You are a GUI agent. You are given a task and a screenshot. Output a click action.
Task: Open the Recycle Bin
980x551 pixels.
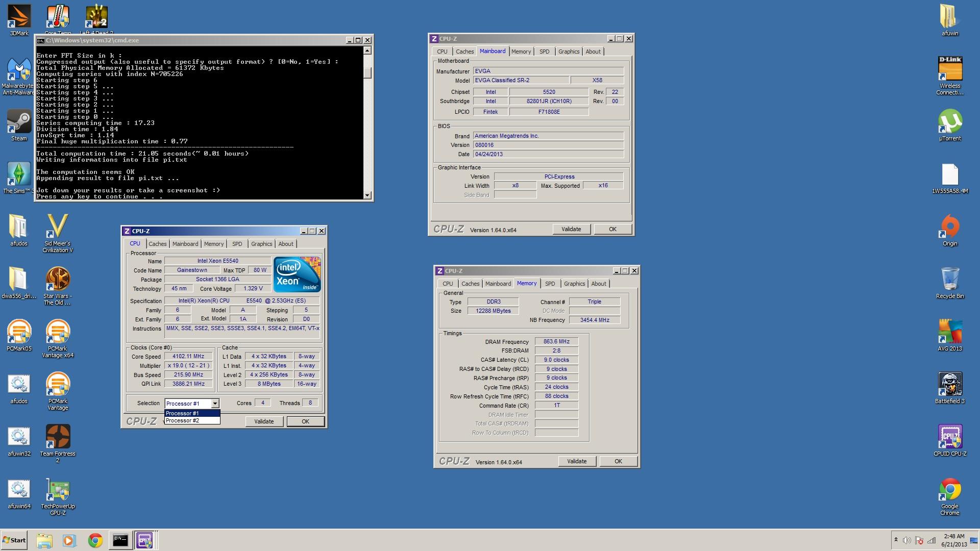[950, 283]
